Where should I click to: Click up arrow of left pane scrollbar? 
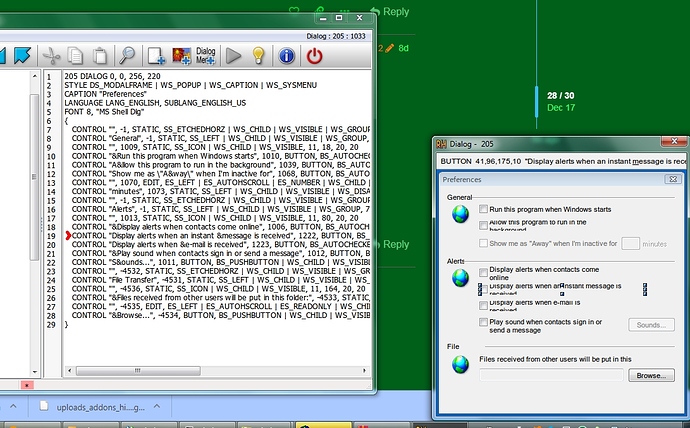click(x=35, y=76)
